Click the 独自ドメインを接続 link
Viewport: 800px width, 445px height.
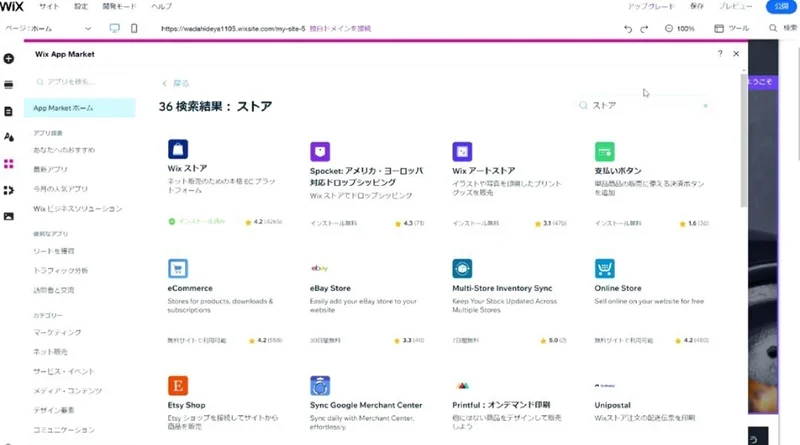(x=340, y=29)
